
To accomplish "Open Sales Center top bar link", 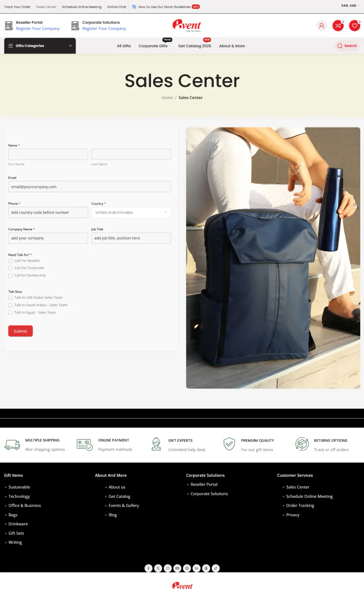I will pyautogui.click(x=46, y=7).
